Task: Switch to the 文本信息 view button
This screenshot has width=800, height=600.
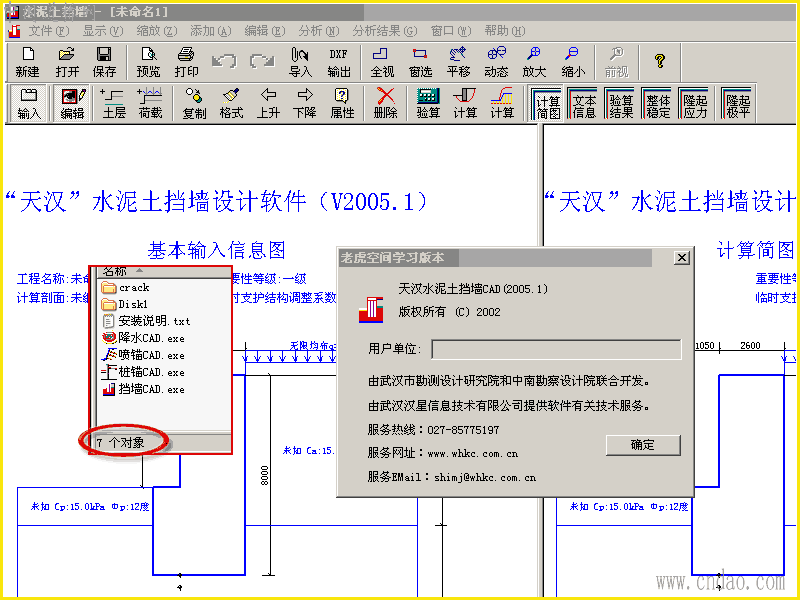Action: tap(583, 104)
